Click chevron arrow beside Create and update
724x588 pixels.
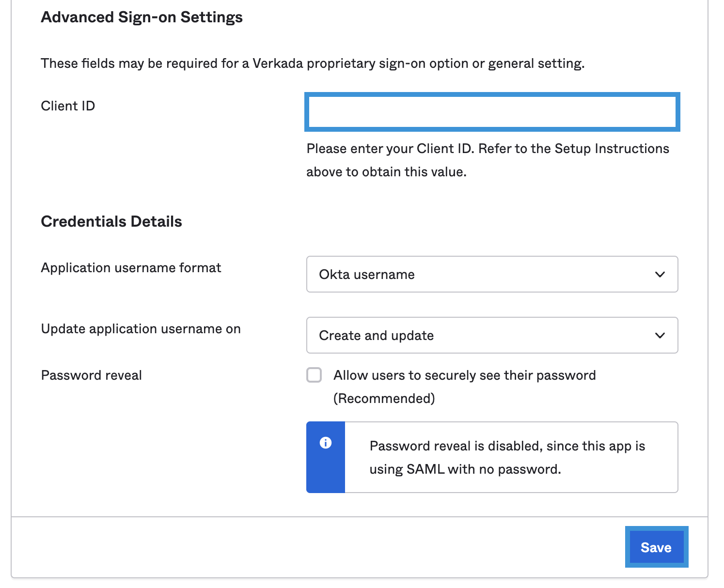[660, 336]
